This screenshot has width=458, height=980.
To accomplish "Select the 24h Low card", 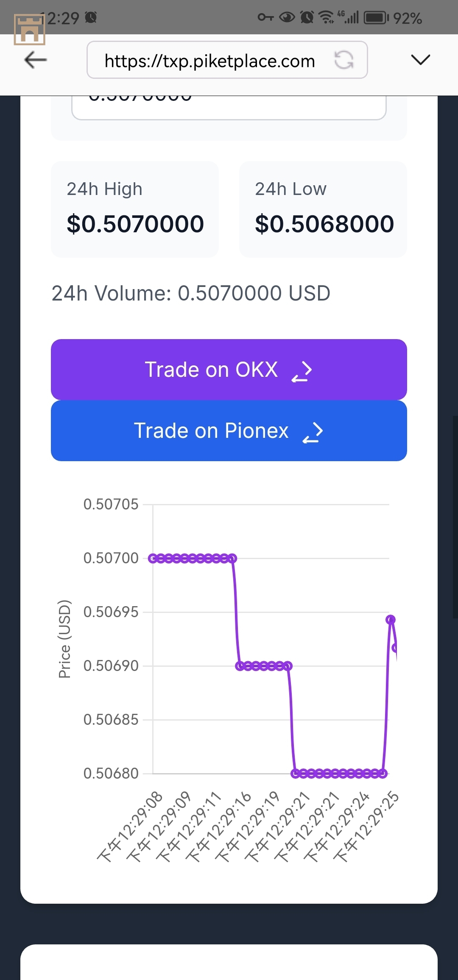I will (x=323, y=209).
